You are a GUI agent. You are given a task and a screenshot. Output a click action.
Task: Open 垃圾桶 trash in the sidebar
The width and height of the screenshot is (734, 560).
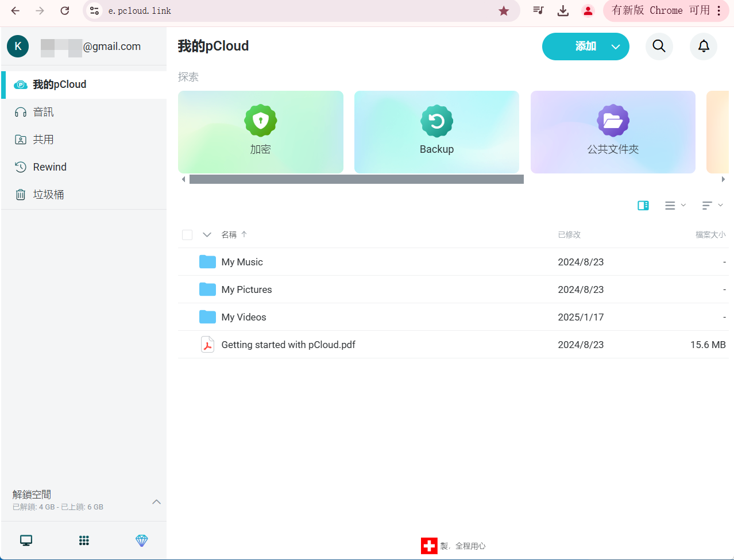coord(84,195)
